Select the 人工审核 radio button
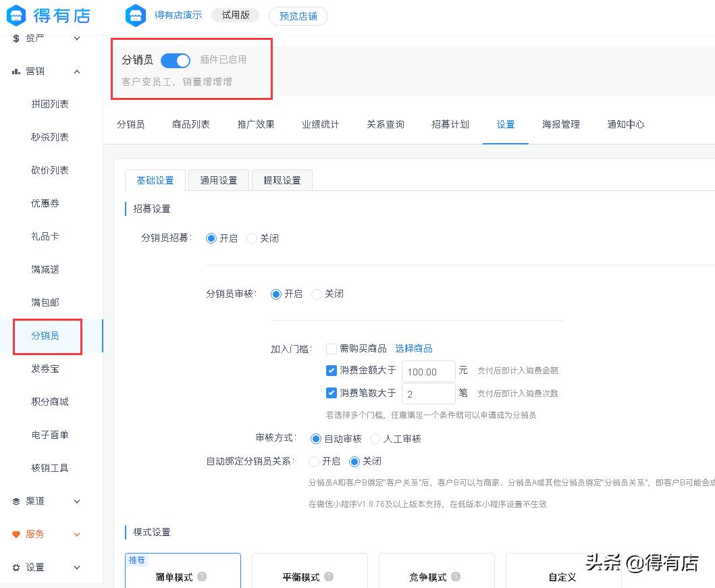715x588 pixels. 375,438
